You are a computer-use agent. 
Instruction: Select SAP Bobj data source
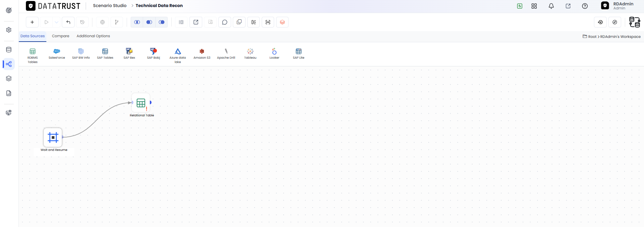click(x=154, y=54)
